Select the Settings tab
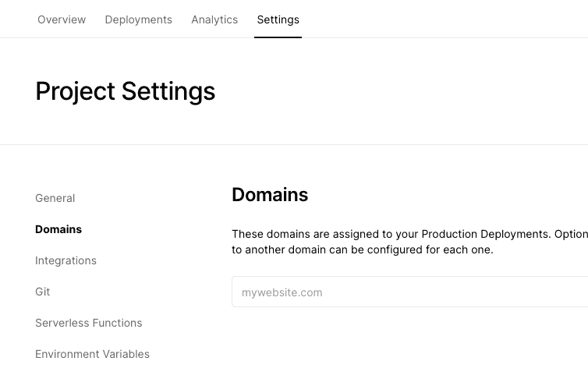 278,19
